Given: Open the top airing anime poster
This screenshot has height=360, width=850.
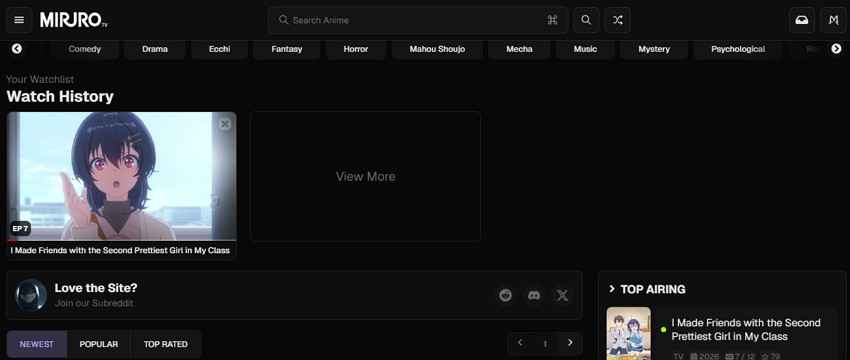Looking at the screenshot, I should point(629,333).
